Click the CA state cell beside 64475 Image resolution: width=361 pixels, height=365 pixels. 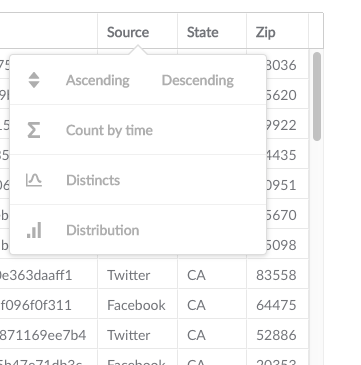pyautogui.click(x=212, y=305)
